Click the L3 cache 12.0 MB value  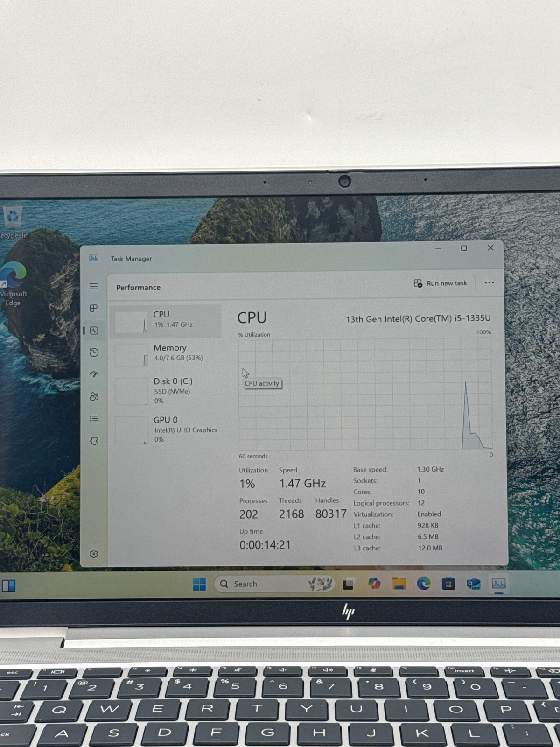[430, 548]
